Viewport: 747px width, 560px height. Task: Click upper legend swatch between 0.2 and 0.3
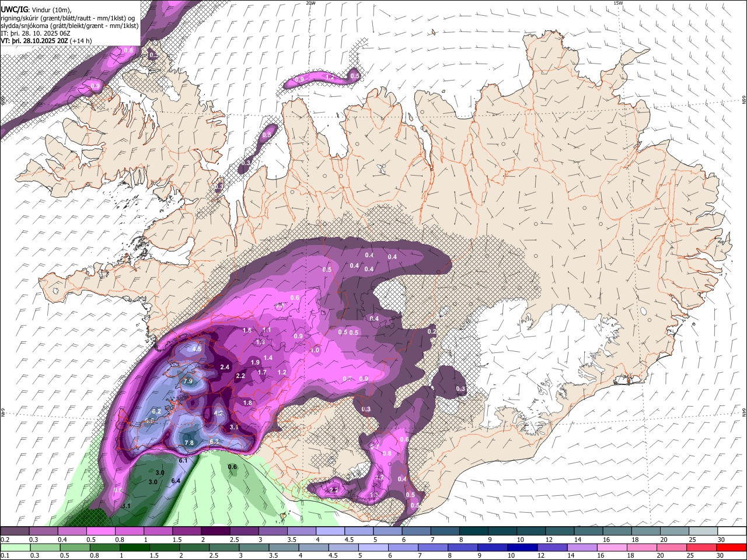coord(15,531)
